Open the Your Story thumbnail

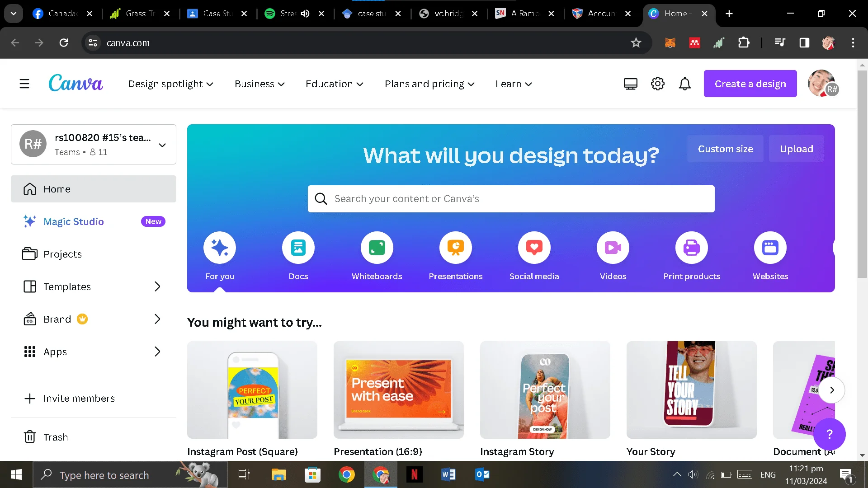(x=692, y=389)
